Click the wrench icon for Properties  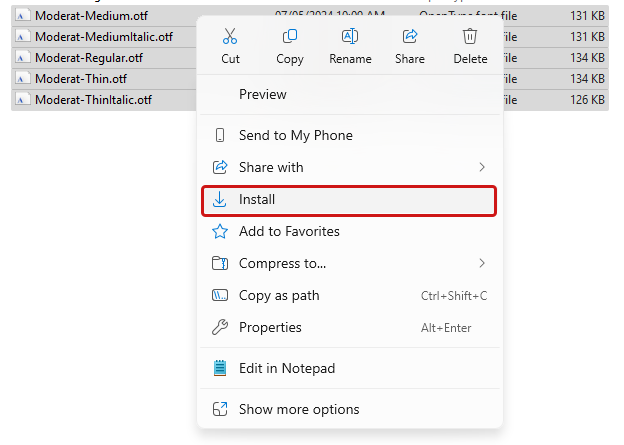click(x=220, y=327)
